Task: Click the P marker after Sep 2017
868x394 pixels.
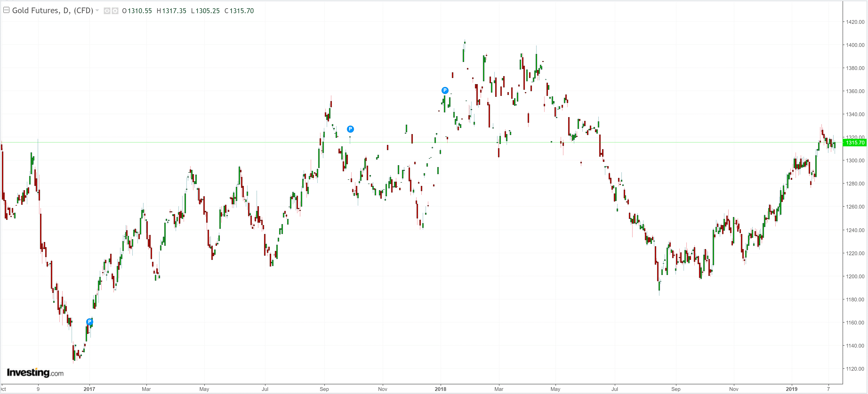Action: [x=350, y=129]
